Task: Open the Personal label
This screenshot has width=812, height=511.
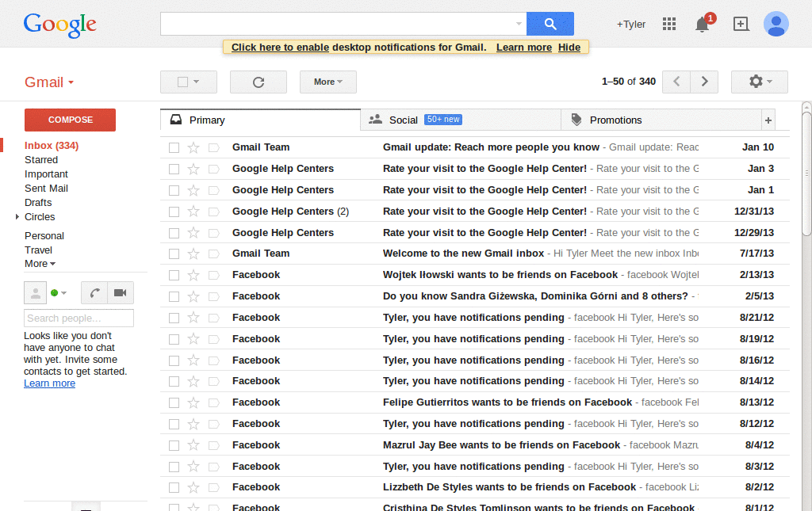Action: coord(44,236)
